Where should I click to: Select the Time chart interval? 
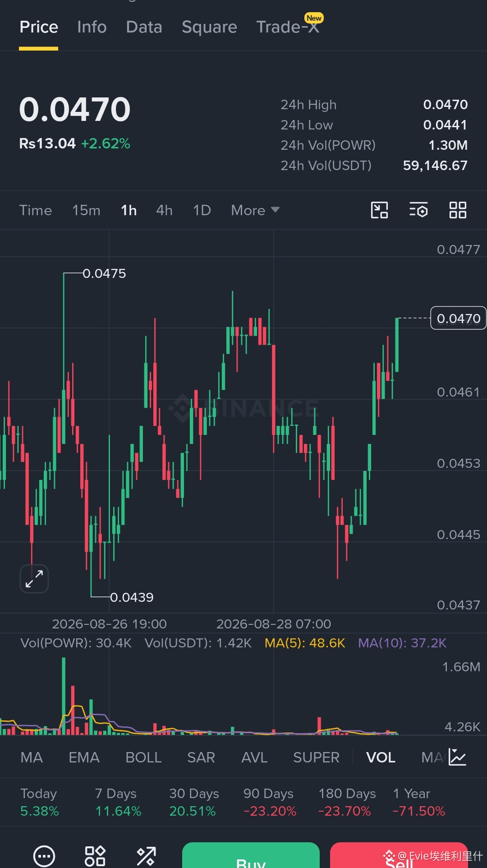[36, 210]
